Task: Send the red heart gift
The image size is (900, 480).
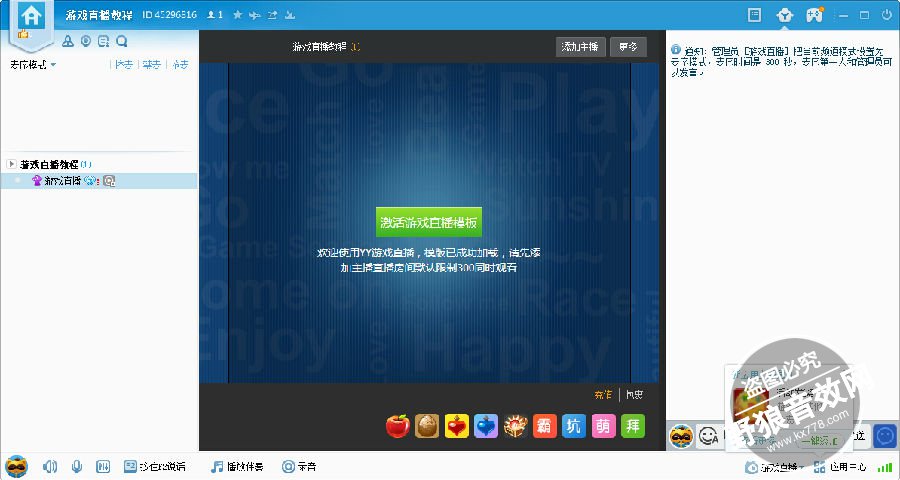Action: pyautogui.click(x=456, y=426)
